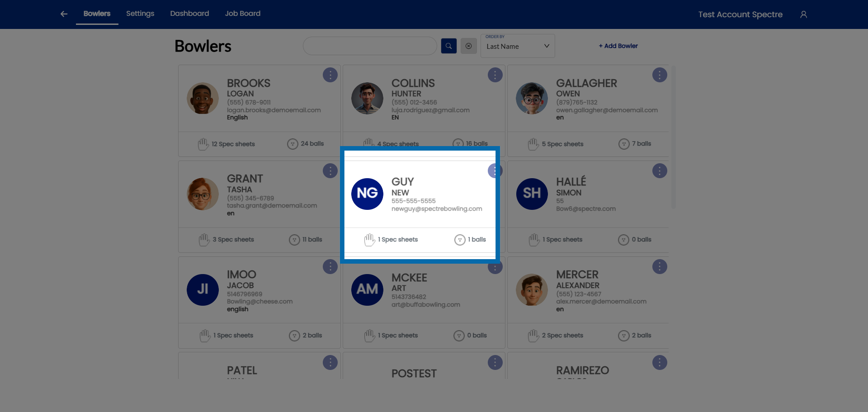Expand the Order By dropdown showing Last Name
This screenshot has height=412, width=868.
(518, 46)
